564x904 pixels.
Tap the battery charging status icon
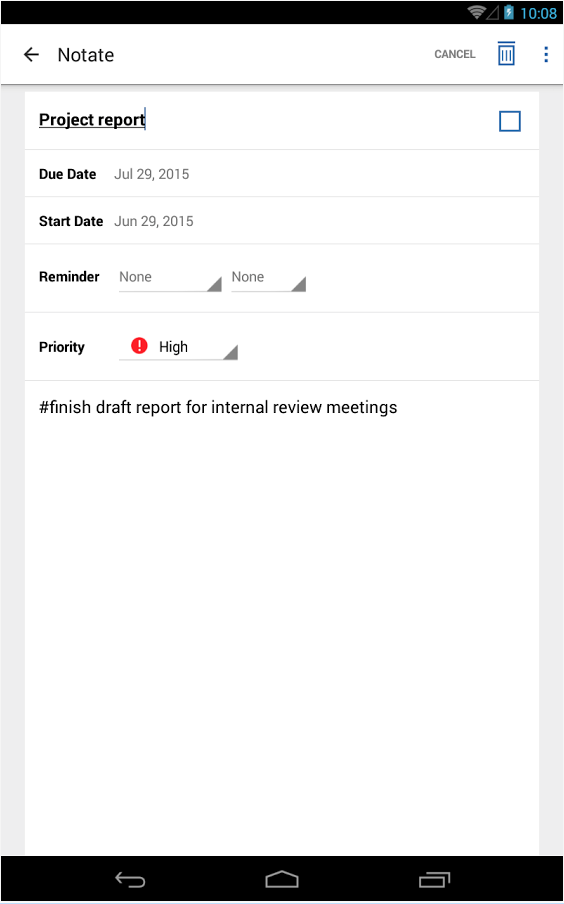[508, 13]
